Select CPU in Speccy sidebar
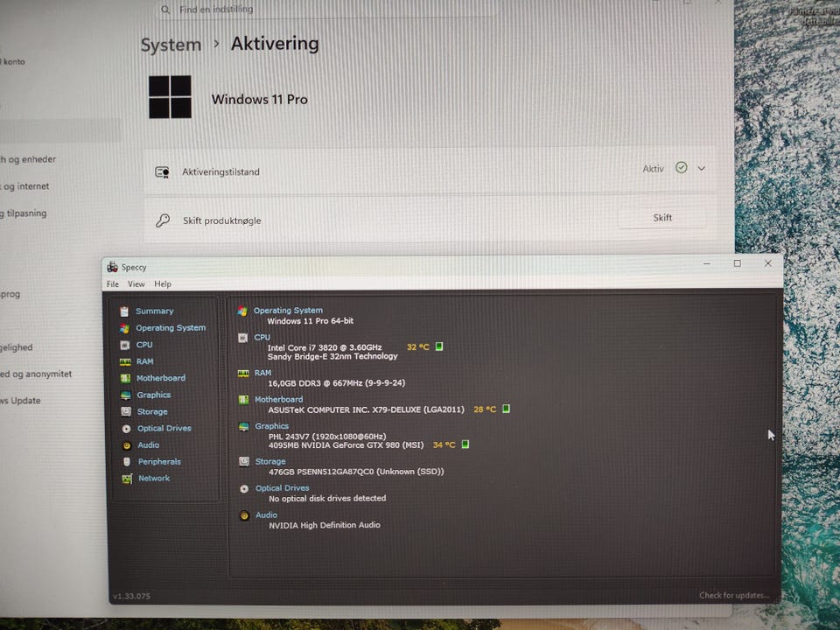 144,345
